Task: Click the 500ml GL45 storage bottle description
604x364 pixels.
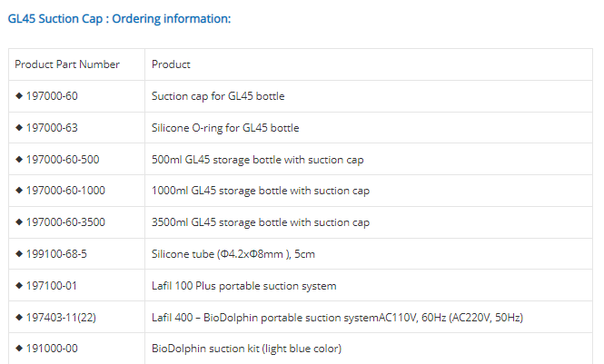Action: coord(257,160)
